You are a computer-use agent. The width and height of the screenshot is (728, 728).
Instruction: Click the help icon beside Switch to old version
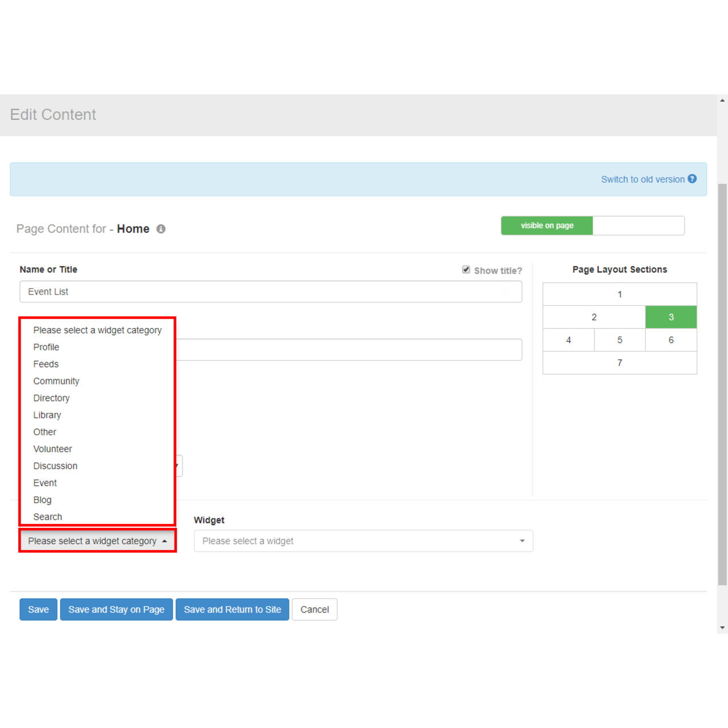click(692, 179)
